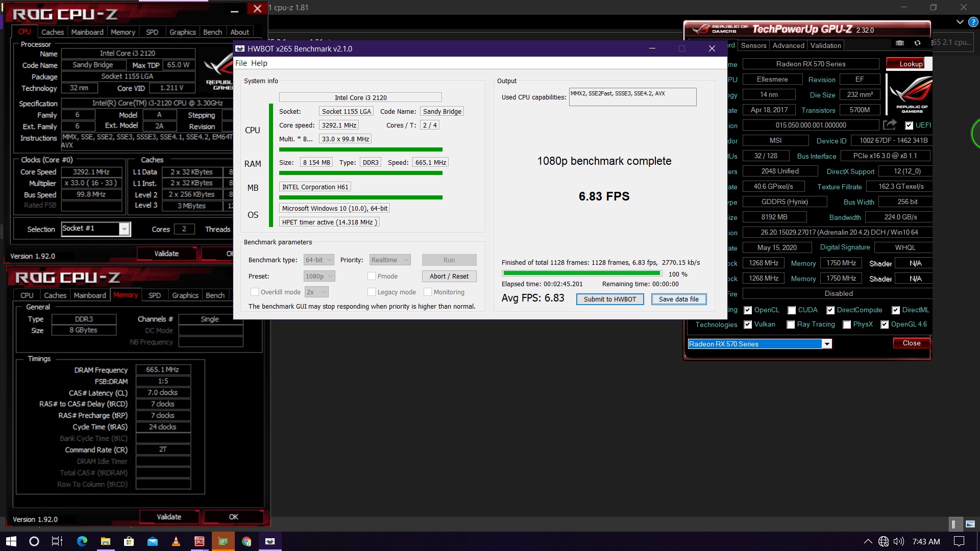This screenshot has height=551, width=980.
Task: Switch to GPU-Z taskbar icon
Action: [223, 541]
